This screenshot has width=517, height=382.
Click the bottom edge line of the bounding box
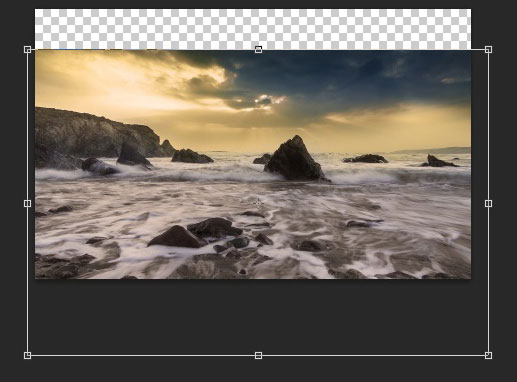click(143, 356)
